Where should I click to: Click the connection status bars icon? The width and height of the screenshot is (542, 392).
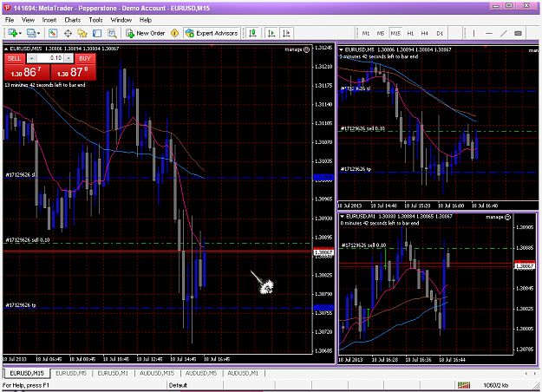pyautogui.click(x=464, y=385)
